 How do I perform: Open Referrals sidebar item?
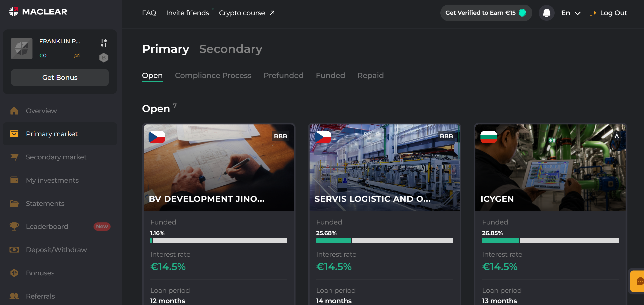(60, 296)
